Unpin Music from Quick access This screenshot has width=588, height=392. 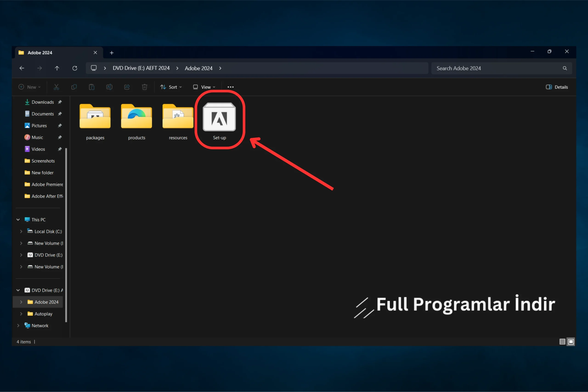[60, 137]
